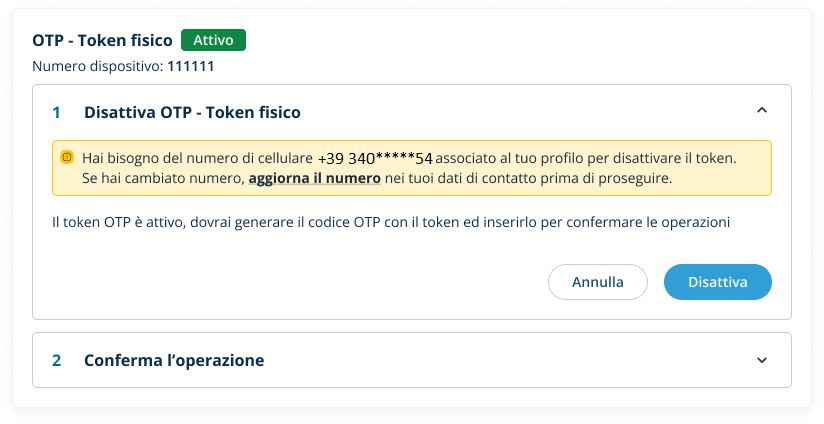The height and width of the screenshot is (424, 824).
Task: Collapse the Disattiva OTP section chevron
Action: click(x=762, y=111)
